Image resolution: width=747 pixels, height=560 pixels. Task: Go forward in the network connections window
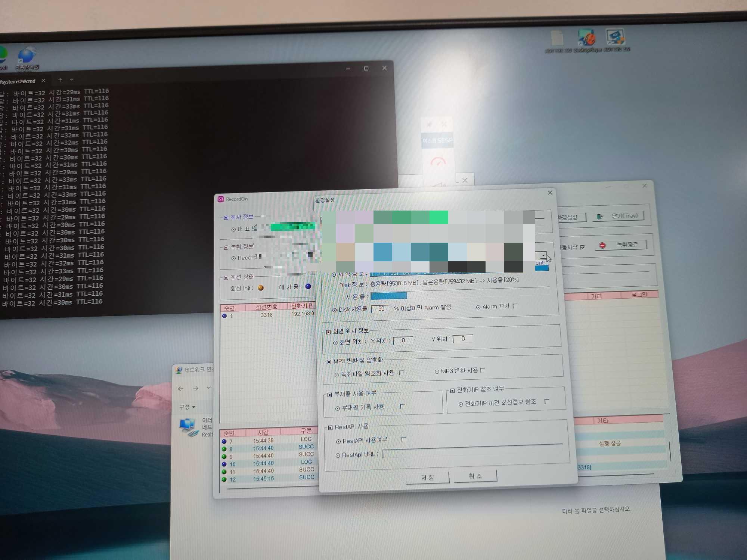click(x=196, y=388)
